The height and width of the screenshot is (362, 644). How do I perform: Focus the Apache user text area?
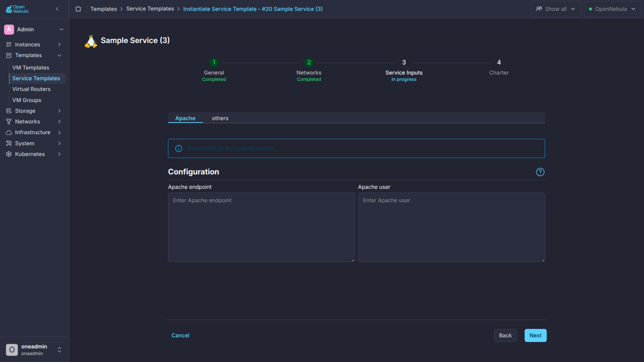pos(451,227)
